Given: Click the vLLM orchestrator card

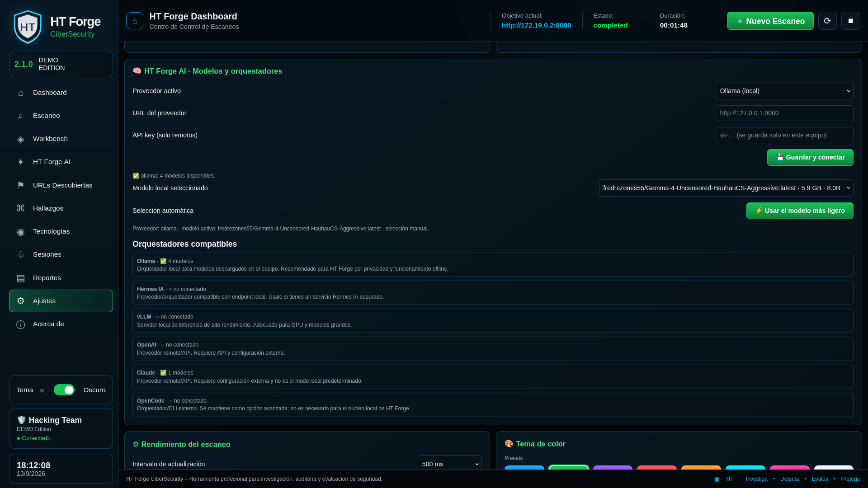Looking at the screenshot, I should 493,321.
